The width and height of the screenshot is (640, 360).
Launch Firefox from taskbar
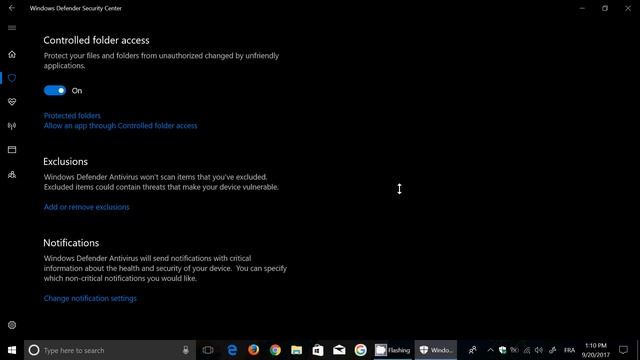point(253,350)
